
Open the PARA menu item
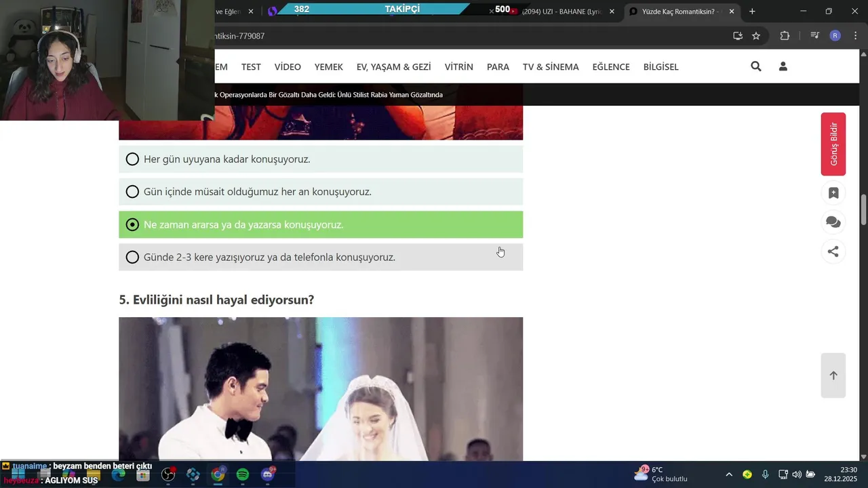498,66
